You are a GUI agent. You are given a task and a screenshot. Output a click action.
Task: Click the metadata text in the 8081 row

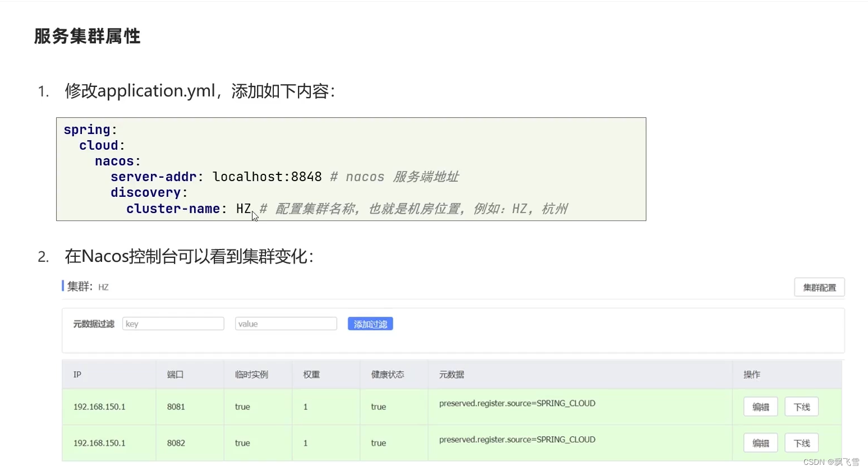click(x=517, y=404)
